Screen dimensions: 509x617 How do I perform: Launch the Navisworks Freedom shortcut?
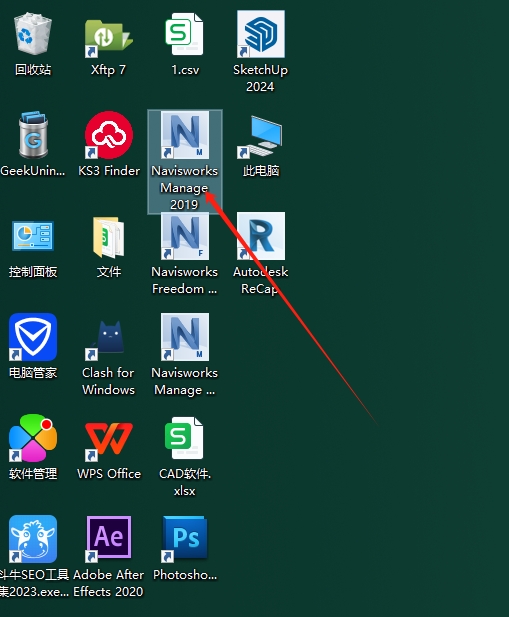coord(185,236)
